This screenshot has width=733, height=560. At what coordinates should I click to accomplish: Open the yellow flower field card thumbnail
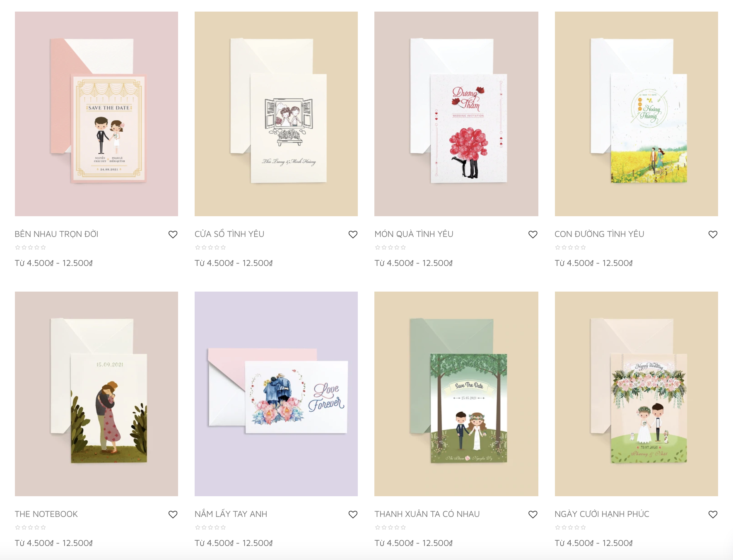point(637,114)
